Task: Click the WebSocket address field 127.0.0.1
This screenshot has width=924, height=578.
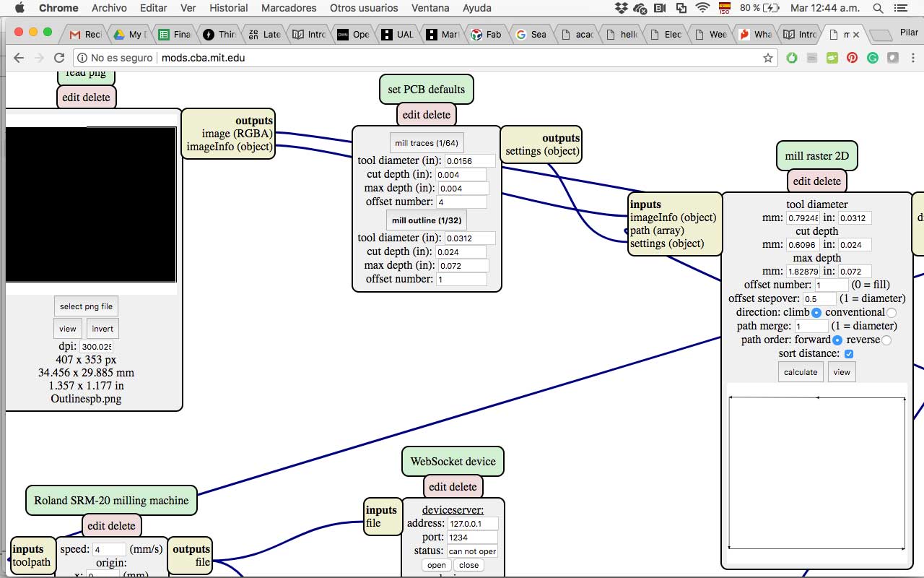Action: point(473,523)
